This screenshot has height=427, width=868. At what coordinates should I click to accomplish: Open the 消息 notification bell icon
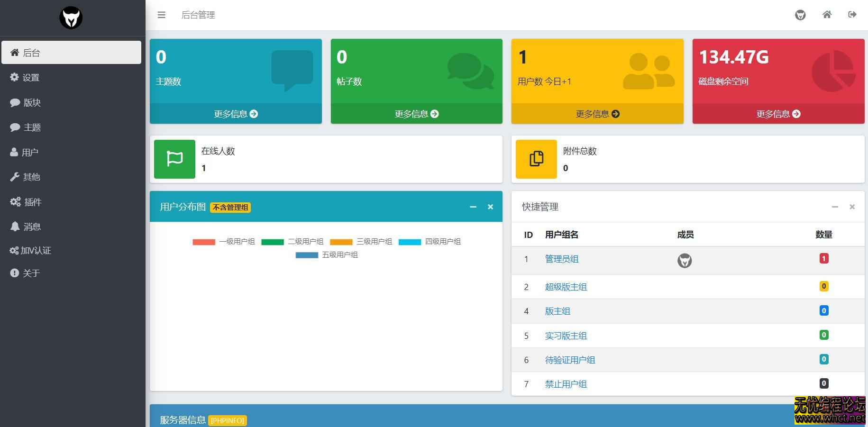pyautogui.click(x=14, y=226)
